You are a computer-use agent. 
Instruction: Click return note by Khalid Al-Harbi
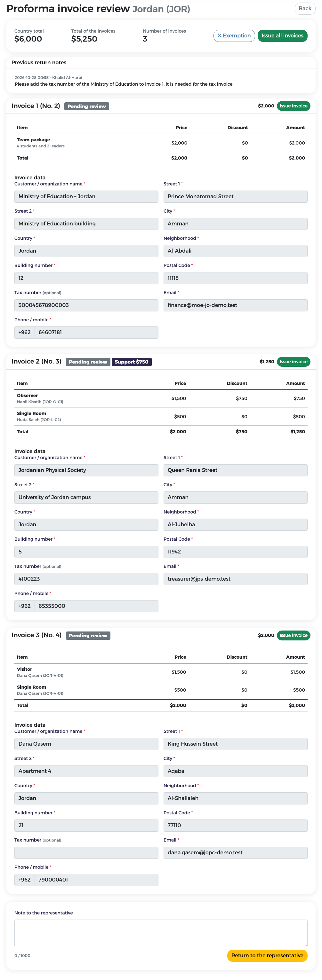tap(124, 81)
